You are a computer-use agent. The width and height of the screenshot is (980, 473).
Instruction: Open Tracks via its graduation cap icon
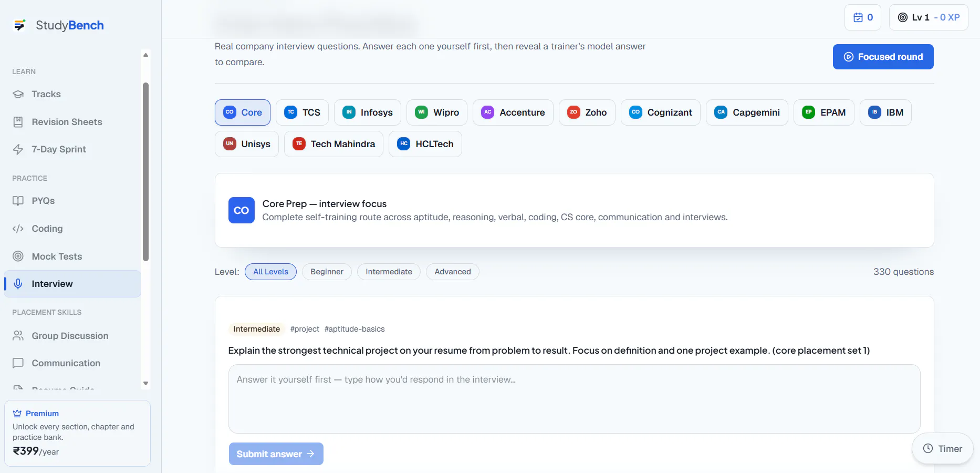18,94
